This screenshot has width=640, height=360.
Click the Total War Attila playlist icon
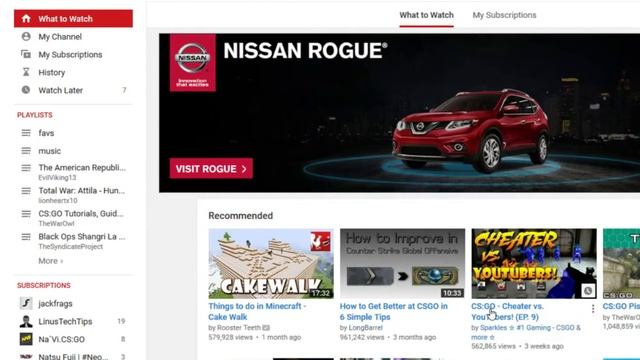26,191
